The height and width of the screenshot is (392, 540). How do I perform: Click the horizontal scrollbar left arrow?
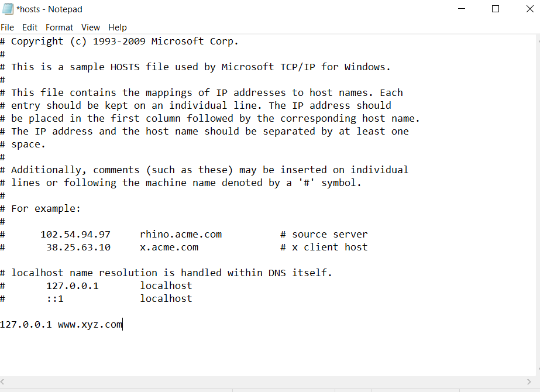(x=4, y=382)
